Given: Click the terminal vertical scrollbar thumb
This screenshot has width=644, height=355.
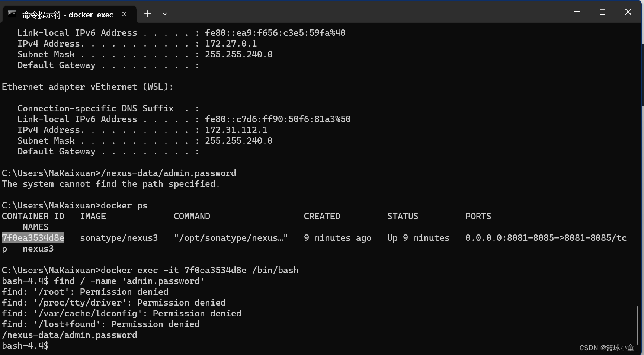Looking at the screenshot, I should tap(638, 325).
